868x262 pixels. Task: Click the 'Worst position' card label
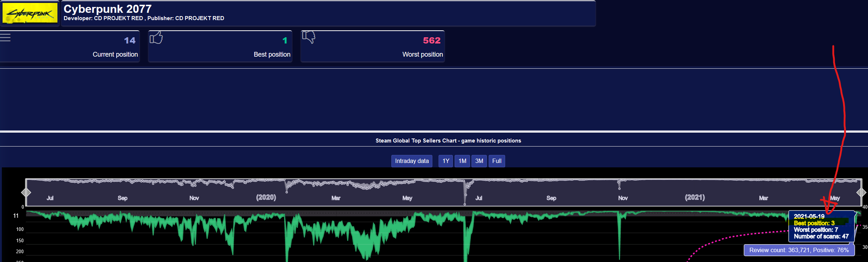(x=422, y=54)
